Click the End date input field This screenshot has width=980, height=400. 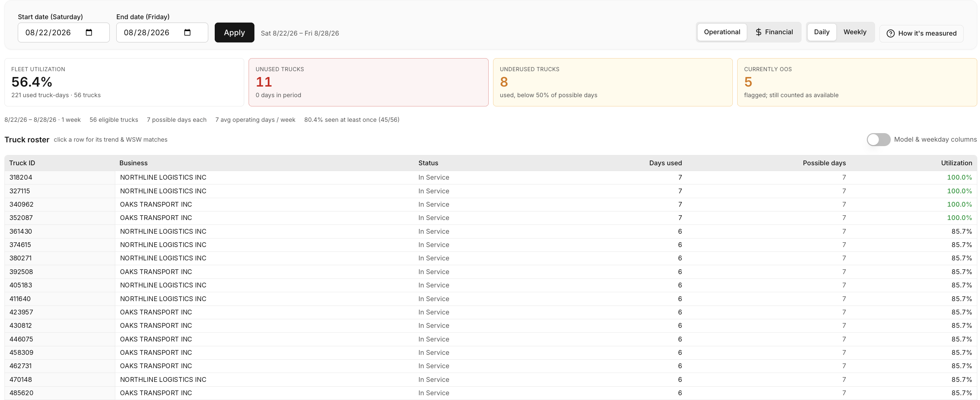[x=162, y=33]
